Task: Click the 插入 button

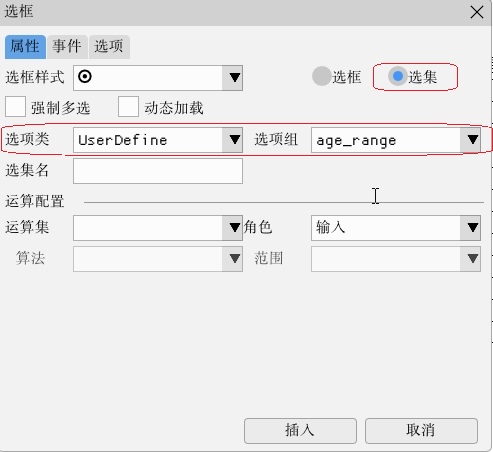Action: (x=300, y=431)
